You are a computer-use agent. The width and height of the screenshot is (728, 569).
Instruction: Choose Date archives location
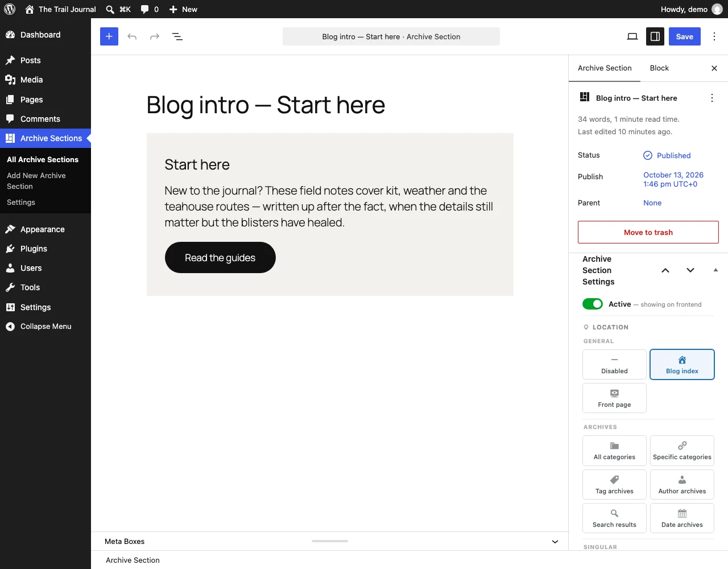coord(682,518)
